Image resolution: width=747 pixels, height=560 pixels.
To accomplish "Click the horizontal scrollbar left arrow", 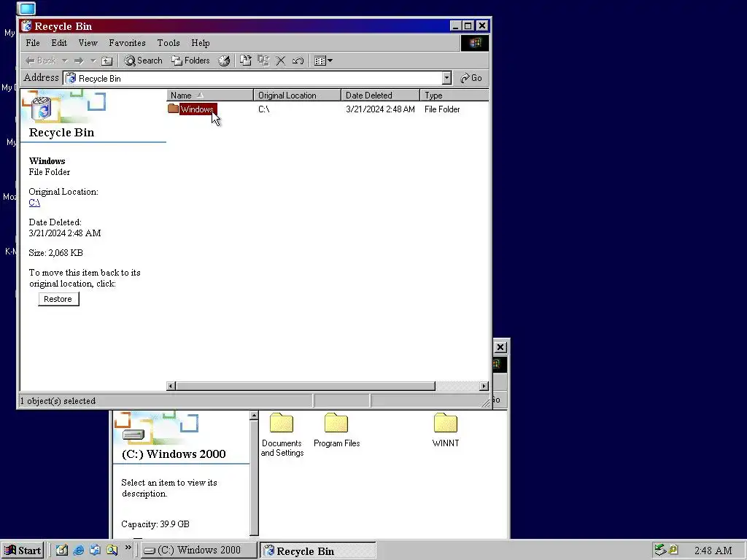I will click(171, 386).
